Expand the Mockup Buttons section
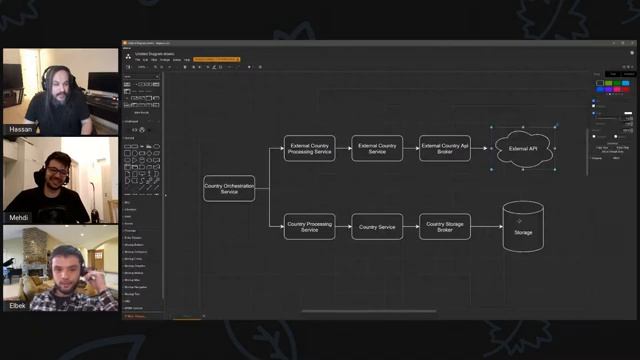 (134, 244)
